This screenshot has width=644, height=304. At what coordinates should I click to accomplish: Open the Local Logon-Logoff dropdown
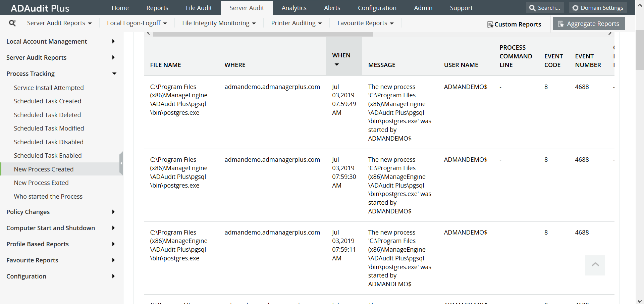pyautogui.click(x=137, y=23)
